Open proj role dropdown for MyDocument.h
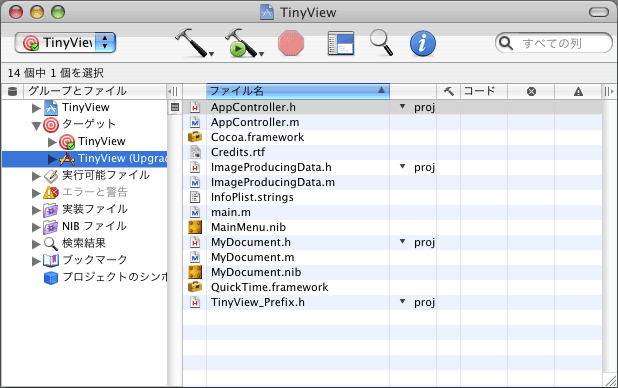 tap(402, 241)
